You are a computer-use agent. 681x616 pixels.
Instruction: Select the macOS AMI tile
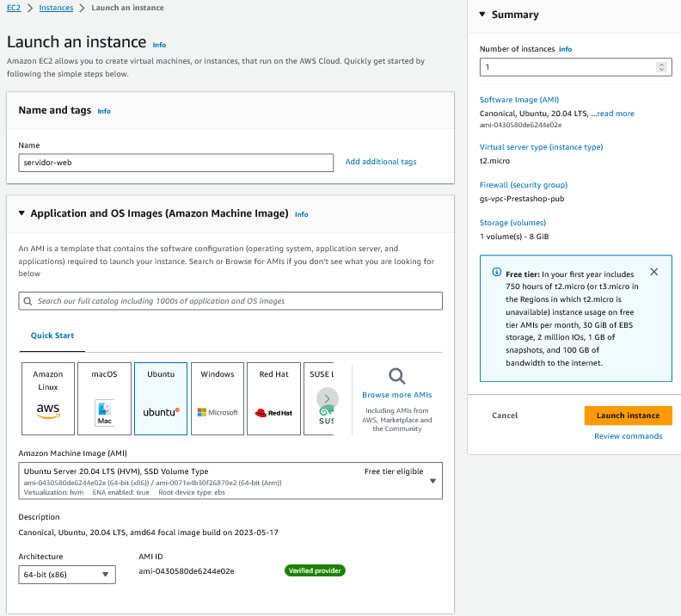click(104, 398)
